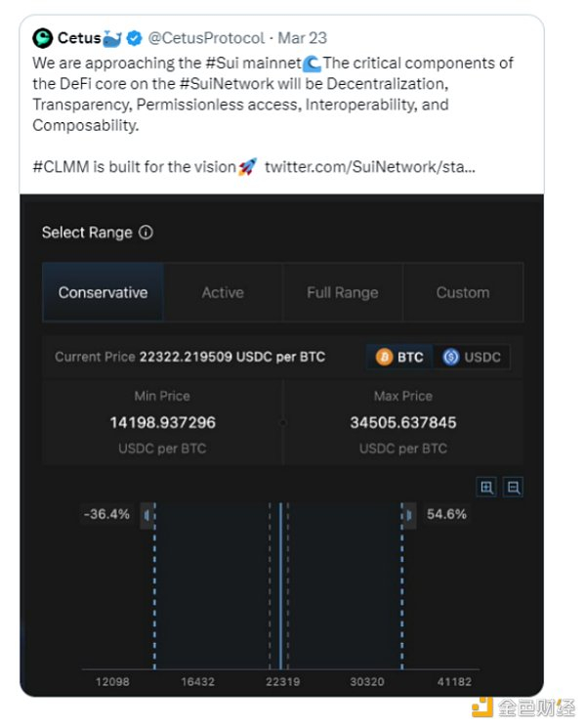
Task: Click the Cetus profile avatar
Action: click(x=42, y=39)
